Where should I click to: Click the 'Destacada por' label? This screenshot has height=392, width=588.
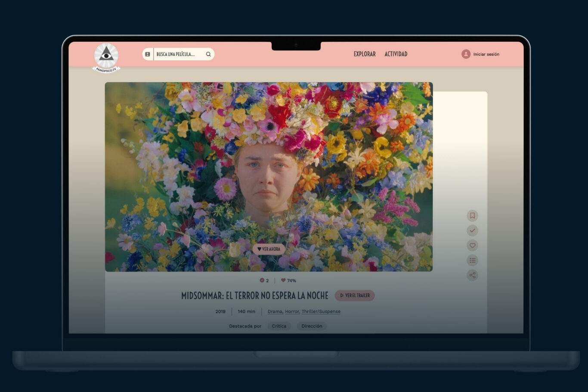[245, 326]
